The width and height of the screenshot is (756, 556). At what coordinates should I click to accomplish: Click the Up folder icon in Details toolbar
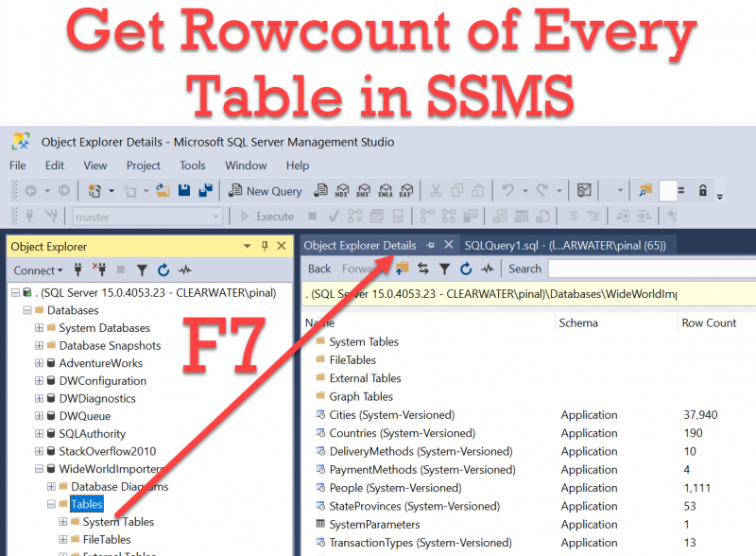tap(402, 269)
